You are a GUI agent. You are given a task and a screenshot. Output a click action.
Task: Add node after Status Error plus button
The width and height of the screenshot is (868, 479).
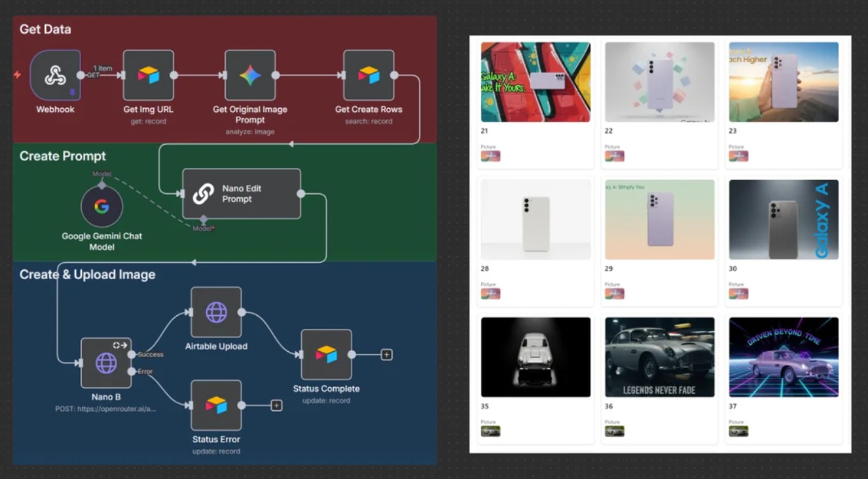tap(277, 406)
